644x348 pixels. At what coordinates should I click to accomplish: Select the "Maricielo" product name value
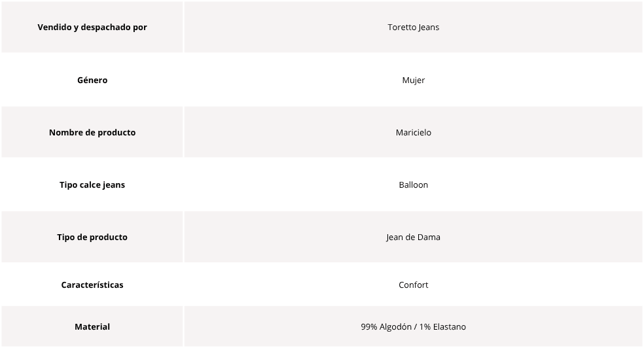click(413, 133)
